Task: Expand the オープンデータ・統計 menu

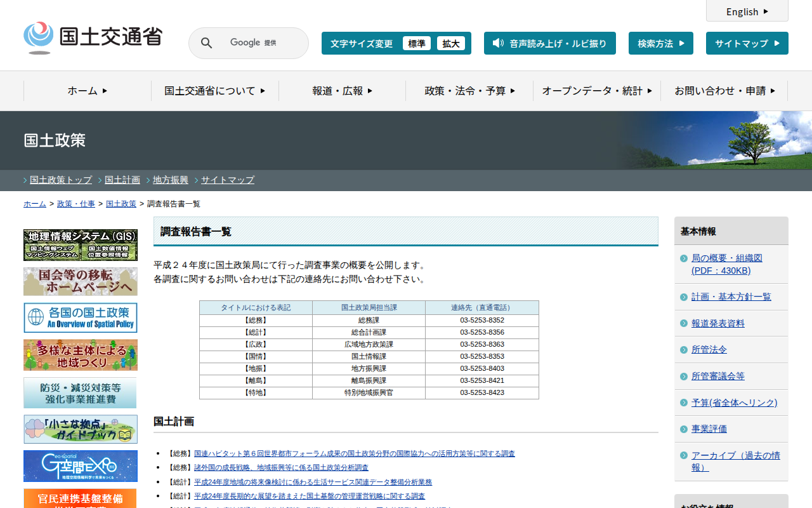Action: 596,91
